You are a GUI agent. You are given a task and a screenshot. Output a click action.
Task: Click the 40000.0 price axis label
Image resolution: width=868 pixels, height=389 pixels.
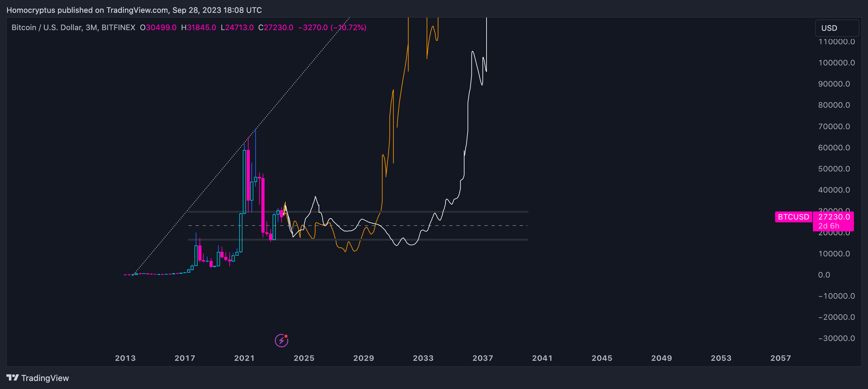834,190
